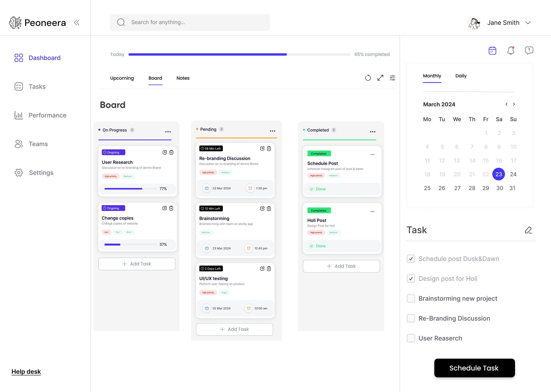
Task: Click the Today completion progress bar
Action: tap(239, 55)
